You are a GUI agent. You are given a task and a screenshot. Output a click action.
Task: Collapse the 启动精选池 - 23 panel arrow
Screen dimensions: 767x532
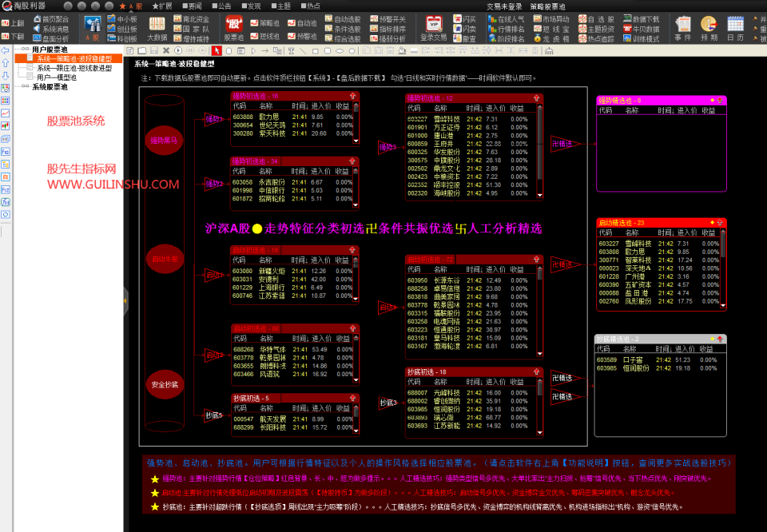tap(720, 223)
